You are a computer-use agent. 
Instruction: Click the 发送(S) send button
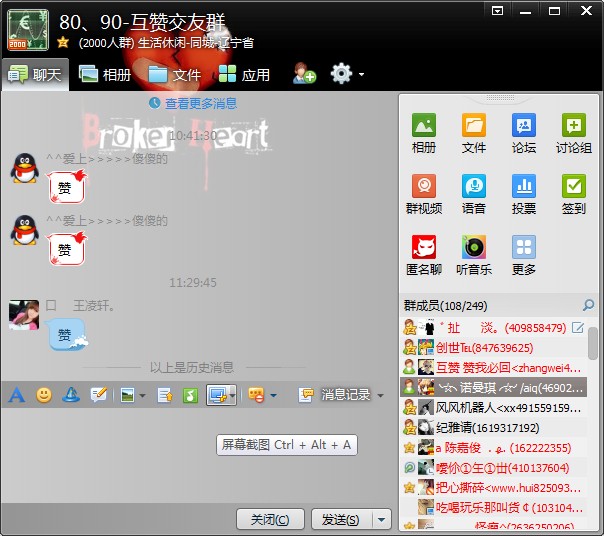[x=341, y=519]
